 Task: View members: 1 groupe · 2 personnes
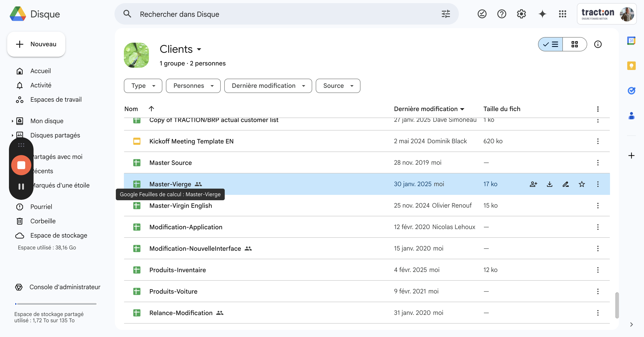tap(193, 63)
